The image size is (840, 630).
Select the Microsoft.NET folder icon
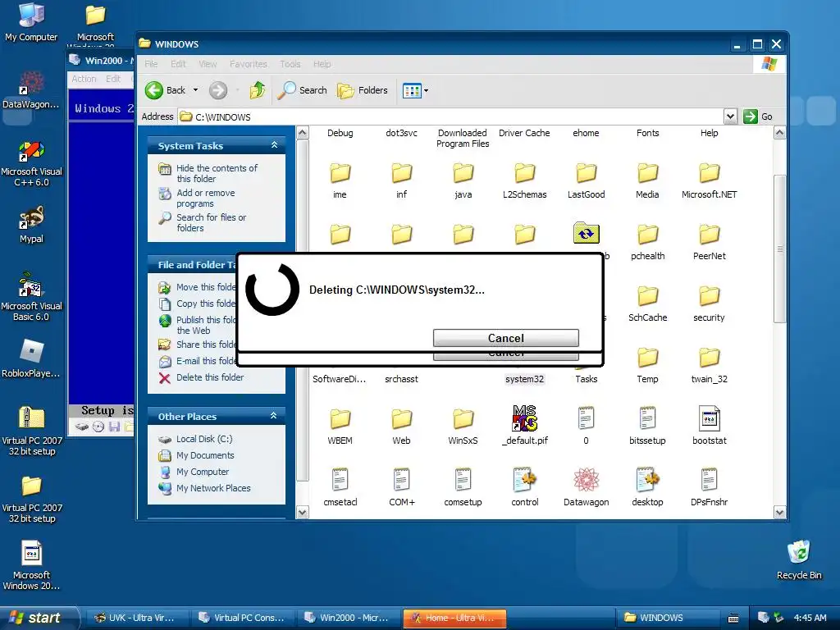point(709,173)
